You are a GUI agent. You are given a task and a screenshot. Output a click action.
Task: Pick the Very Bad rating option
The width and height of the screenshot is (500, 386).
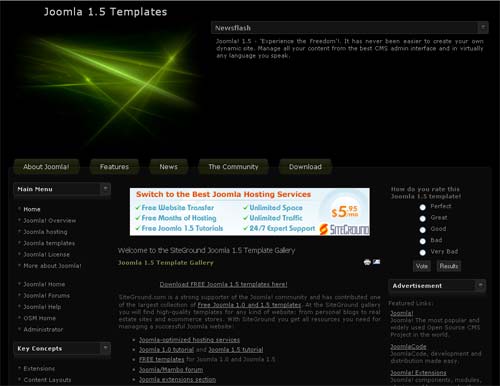pyautogui.click(x=423, y=253)
